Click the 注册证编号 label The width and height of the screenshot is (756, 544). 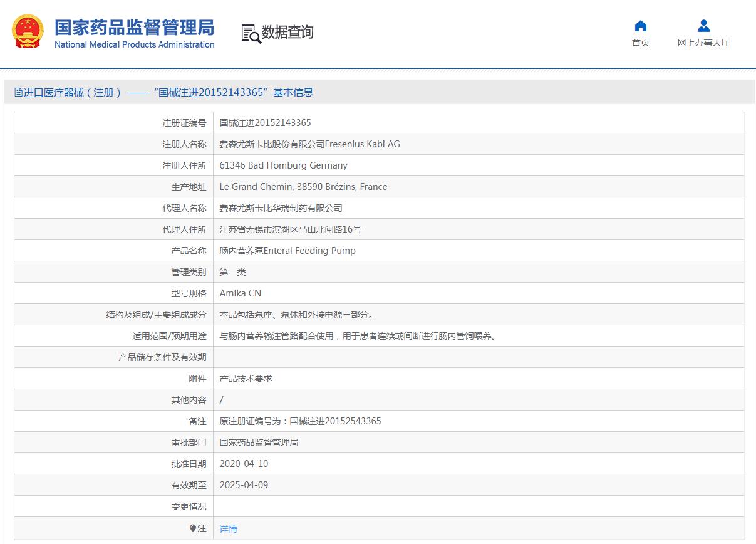[184, 123]
